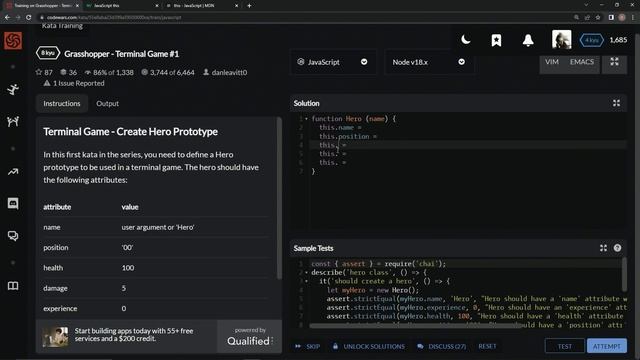
Task: Click the Codewars logo in the sidebar
Action: click(x=13, y=40)
